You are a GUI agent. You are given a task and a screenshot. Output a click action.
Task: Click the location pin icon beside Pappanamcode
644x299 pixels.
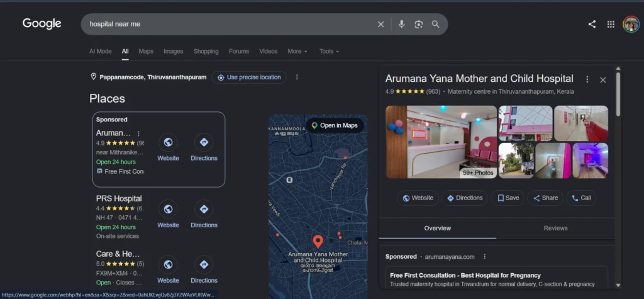pos(93,77)
